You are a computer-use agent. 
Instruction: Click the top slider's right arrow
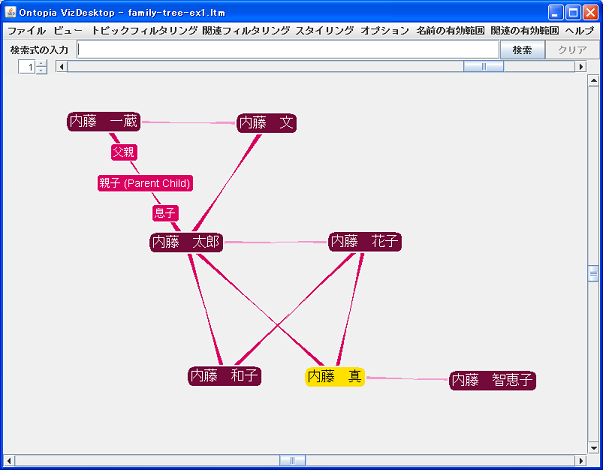[x=581, y=67]
